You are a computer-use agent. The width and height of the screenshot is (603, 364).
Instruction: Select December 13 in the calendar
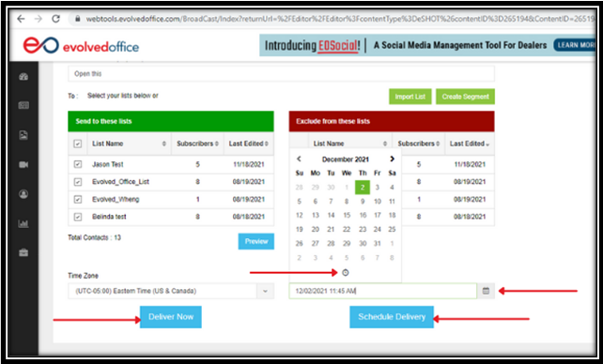(x=316, y=215)
